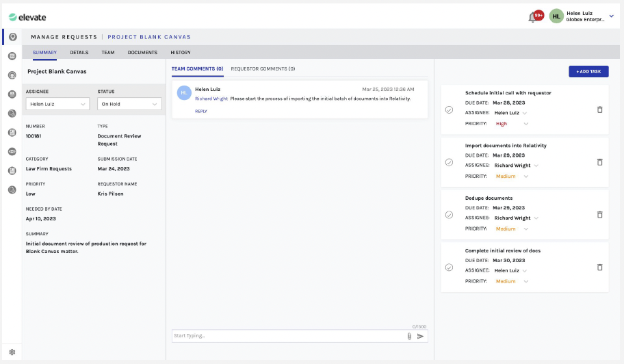
Task: Click the Mar 30, 2023 due date
Action: pyautogui.click(x=509, y=261)
